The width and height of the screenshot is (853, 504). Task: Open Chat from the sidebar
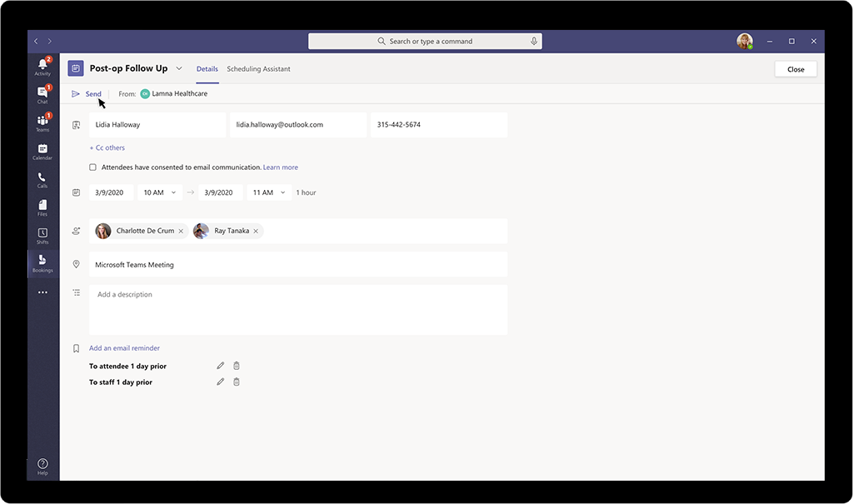point(42,94)
